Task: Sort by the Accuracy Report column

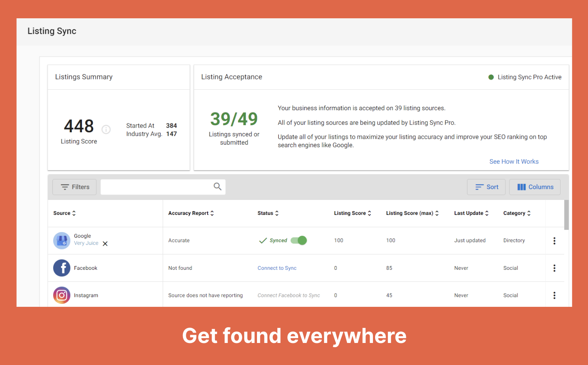Action: (191, 213)
